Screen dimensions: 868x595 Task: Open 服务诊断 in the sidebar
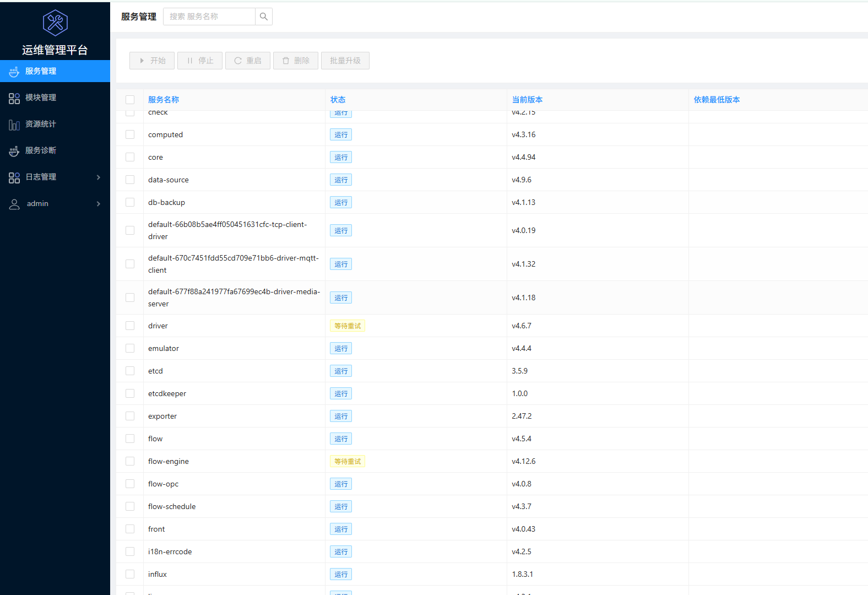pyautogui.click(x=55, y=150)
